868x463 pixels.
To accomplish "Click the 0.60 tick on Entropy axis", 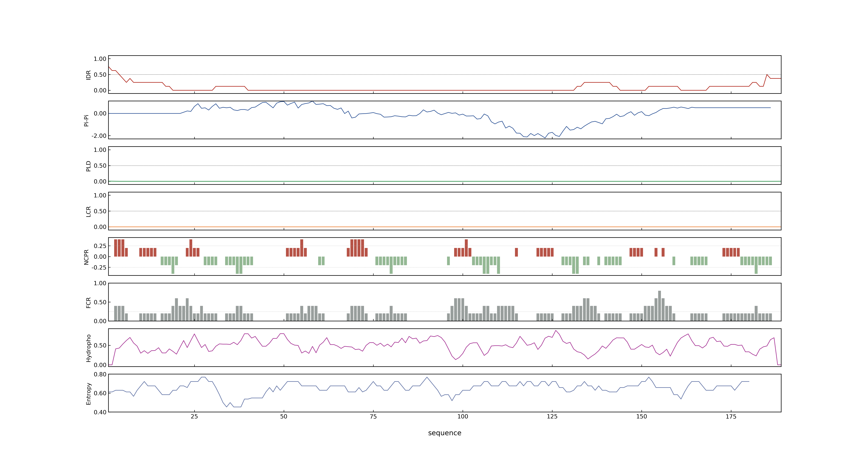I will pos(100,393).
